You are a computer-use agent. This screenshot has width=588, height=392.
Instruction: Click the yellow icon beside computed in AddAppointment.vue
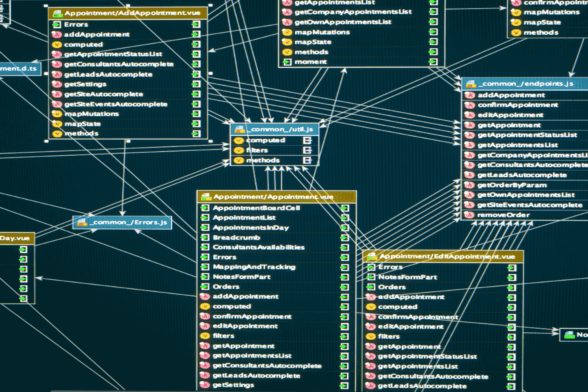[57, 45]
